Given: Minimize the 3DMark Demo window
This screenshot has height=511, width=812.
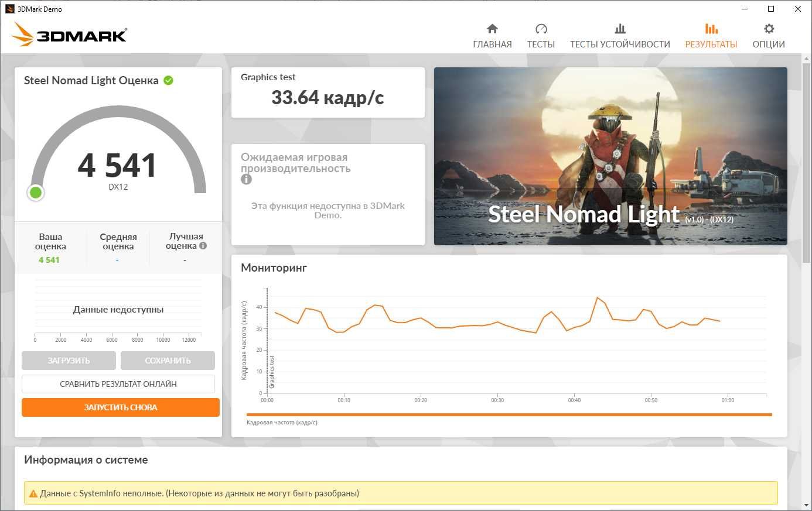Looking at the screenshot, I should [x=745, y=9].
